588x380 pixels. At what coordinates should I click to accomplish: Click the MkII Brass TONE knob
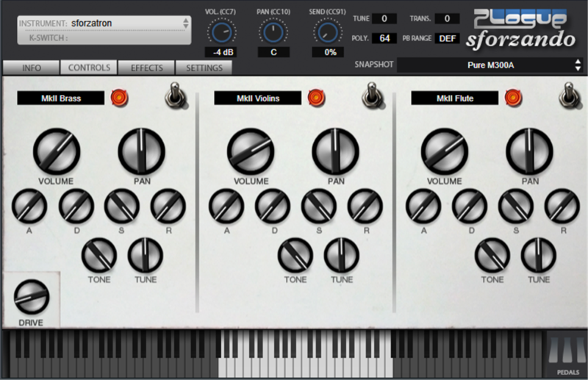click(99, 255)
